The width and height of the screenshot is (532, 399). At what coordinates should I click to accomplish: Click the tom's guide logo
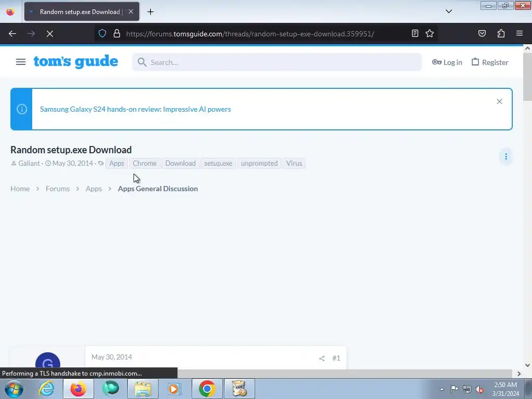76,62
